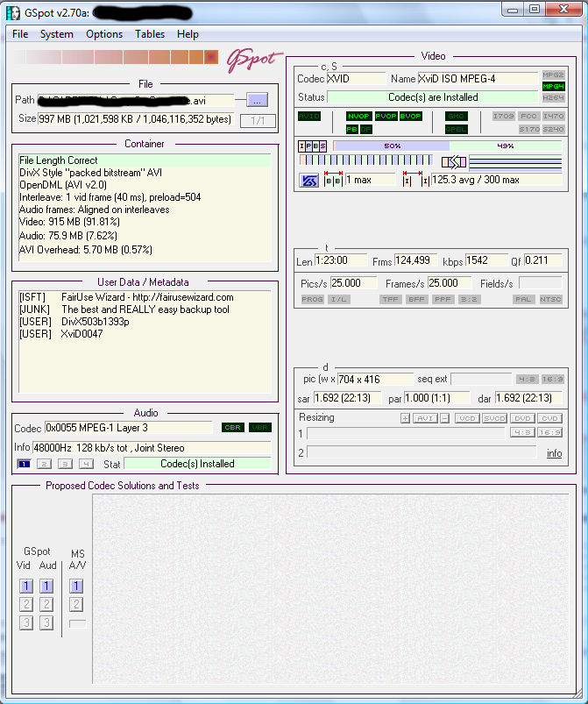Screen dimensions: 588x704
Task: Select audio stream 1 button
Action: [24, 465]
